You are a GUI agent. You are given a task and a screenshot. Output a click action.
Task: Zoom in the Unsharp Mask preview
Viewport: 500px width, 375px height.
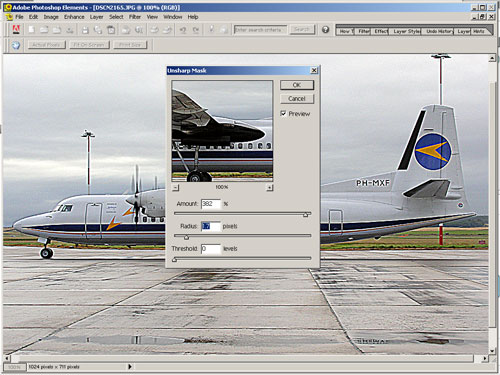pyautogui.click(x=270, y=187)
